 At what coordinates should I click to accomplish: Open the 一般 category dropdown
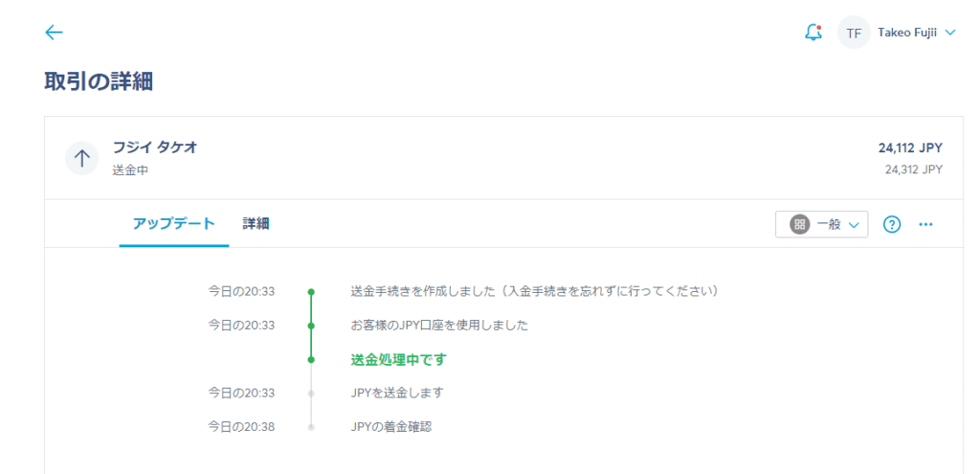[821, 224]
